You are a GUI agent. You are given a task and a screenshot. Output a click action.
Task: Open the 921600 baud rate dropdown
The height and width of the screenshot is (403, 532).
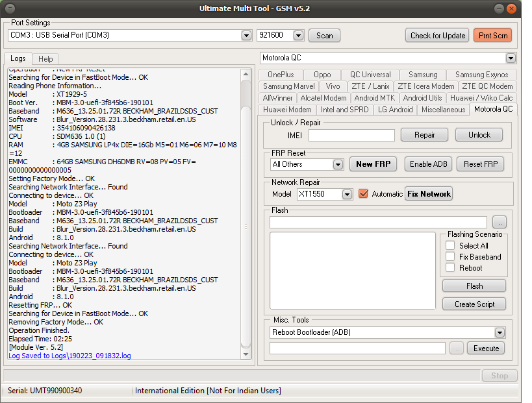point(298,35)
